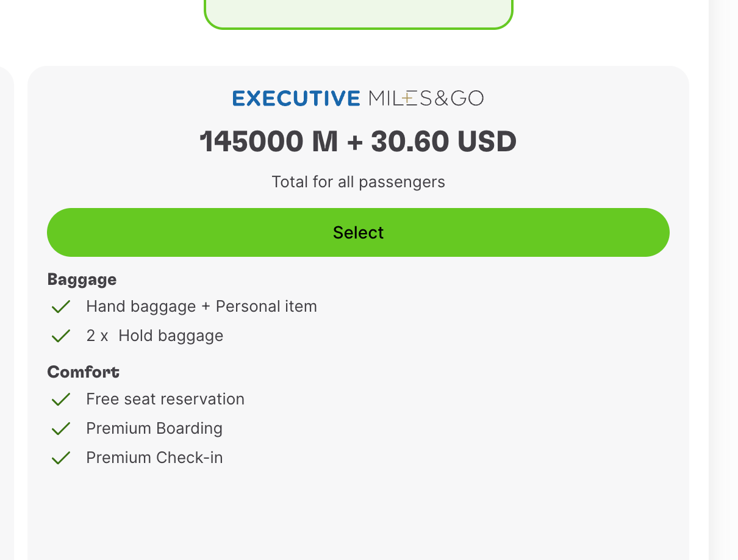Click the green Select button
The height and width of the screenshot is (560, 738).
pos(358,232)
